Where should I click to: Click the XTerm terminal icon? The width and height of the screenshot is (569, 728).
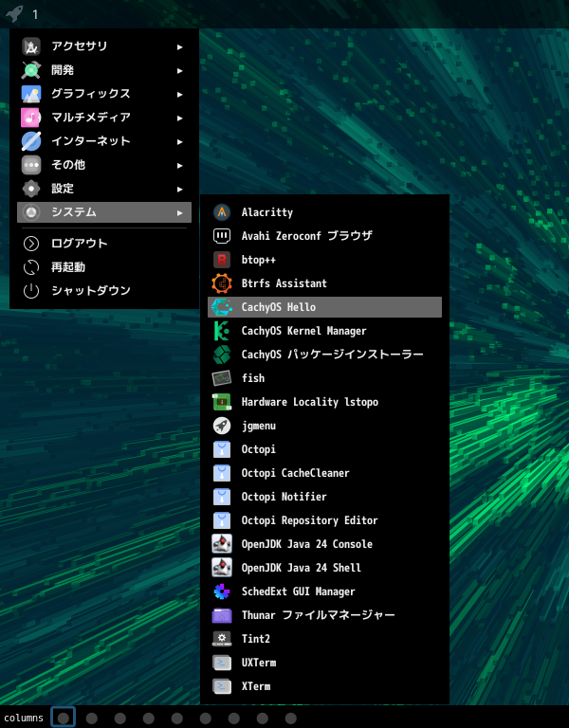(x=222, y=686)
